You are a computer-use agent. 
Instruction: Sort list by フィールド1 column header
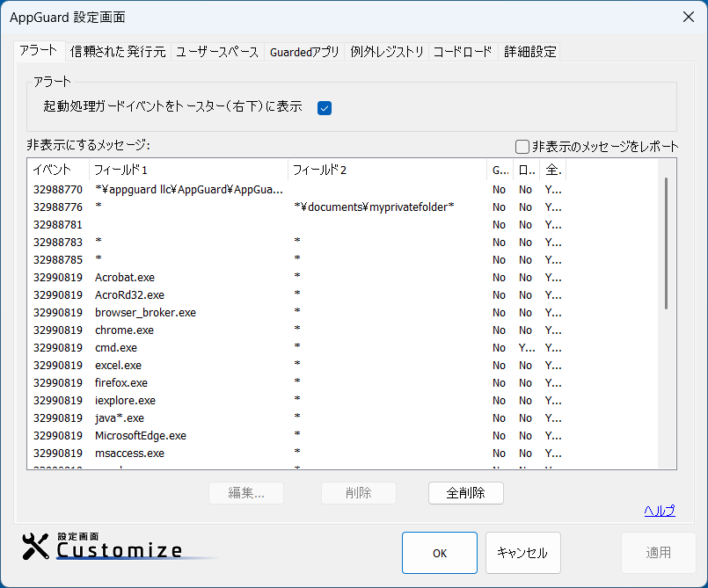click(x=188, y=170)
